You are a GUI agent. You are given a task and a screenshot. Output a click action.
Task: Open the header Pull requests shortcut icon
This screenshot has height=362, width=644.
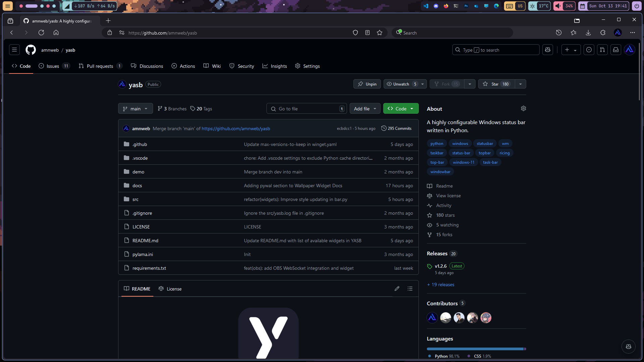pyautogui.click(x=602, y=50)
